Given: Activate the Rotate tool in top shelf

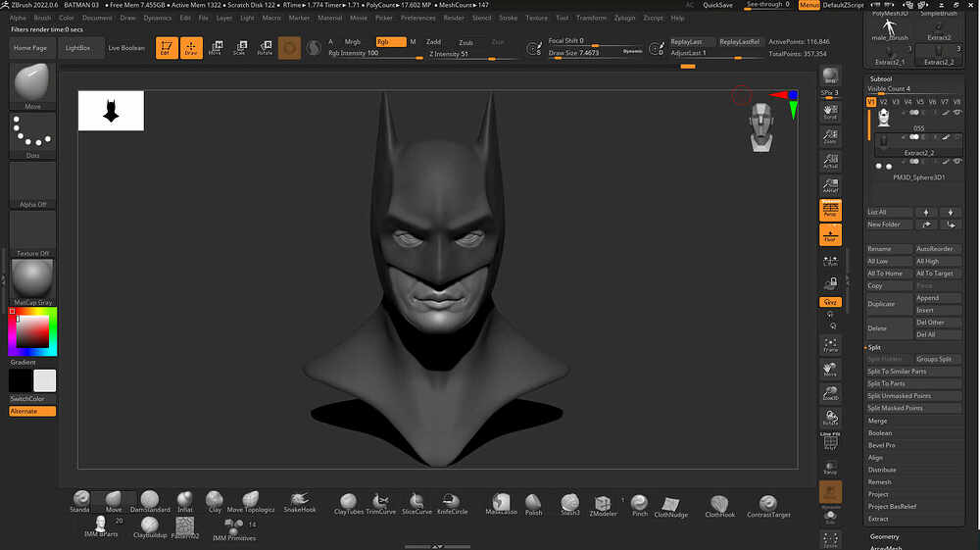Looking at the screenshot, I should [265, 47].
